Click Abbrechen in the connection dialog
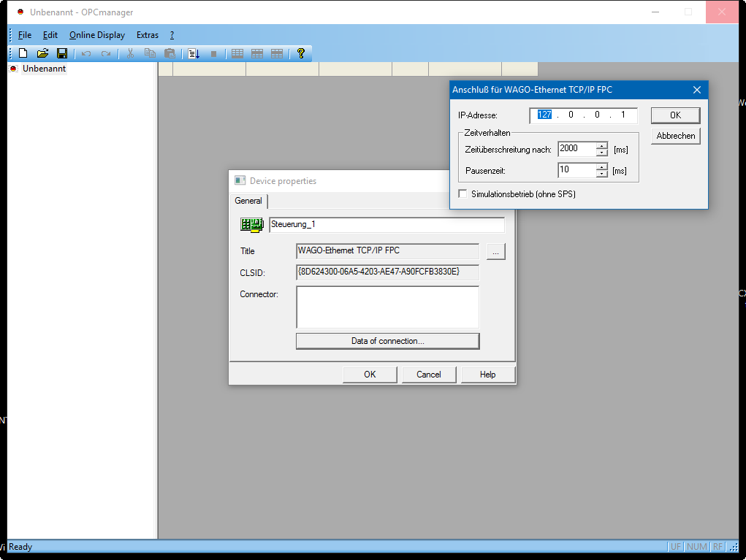The height and width of the screenshot is (560, 746). click(676, 136)
